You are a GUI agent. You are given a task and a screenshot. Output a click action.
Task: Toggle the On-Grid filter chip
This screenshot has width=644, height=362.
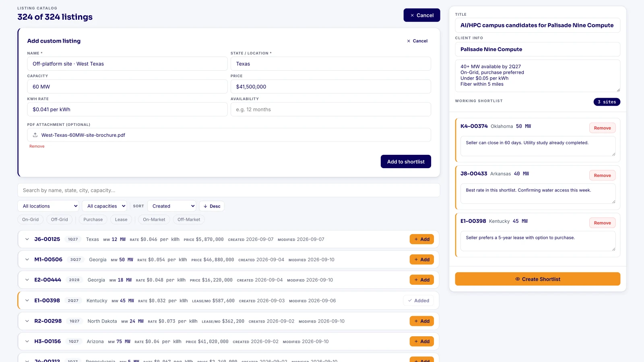click(31, 220)
